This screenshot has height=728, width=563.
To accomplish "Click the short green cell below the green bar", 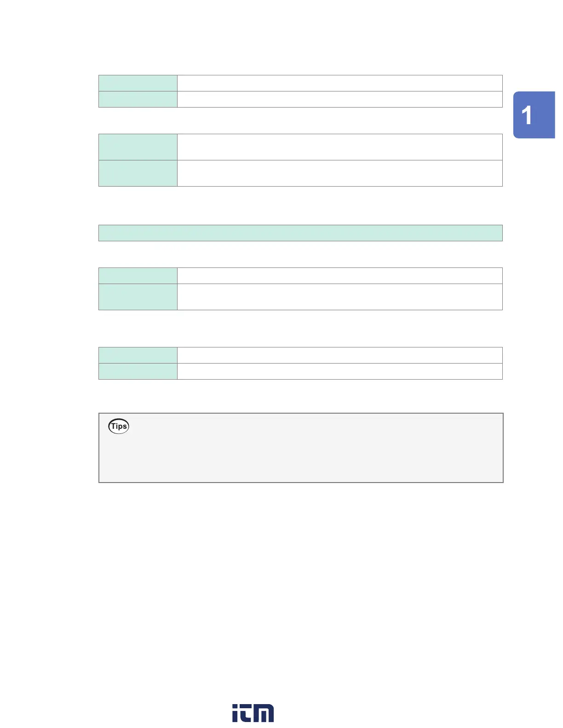I will [138, 276].
